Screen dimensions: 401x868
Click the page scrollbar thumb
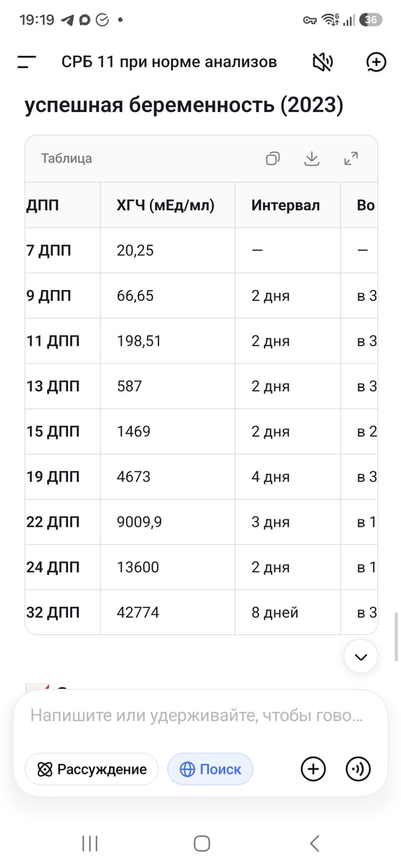[x=396, y=637]
